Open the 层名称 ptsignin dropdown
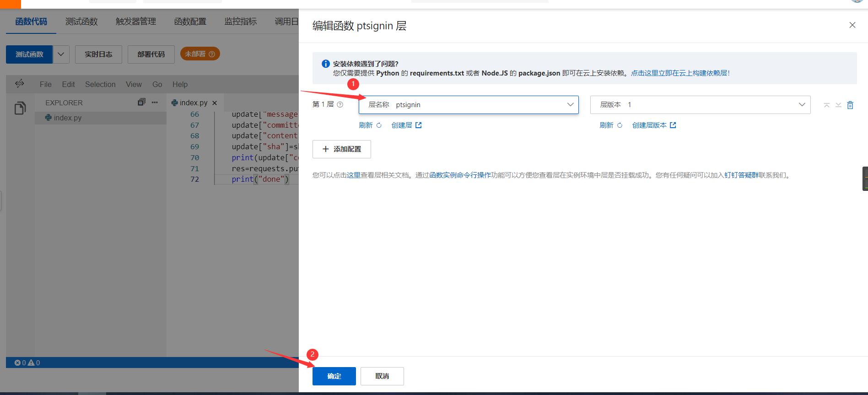The image size is (868, 395). pos(469,105)
